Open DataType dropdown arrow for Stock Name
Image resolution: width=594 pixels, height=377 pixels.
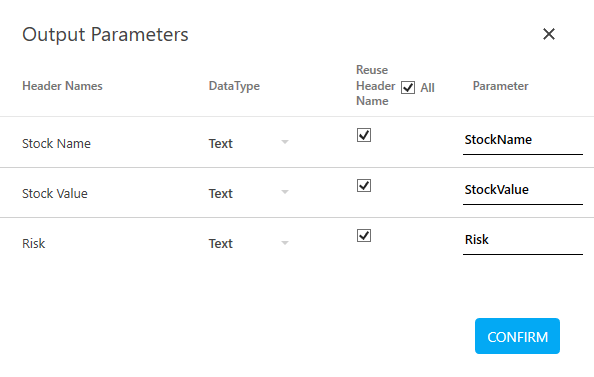point(285,142)
